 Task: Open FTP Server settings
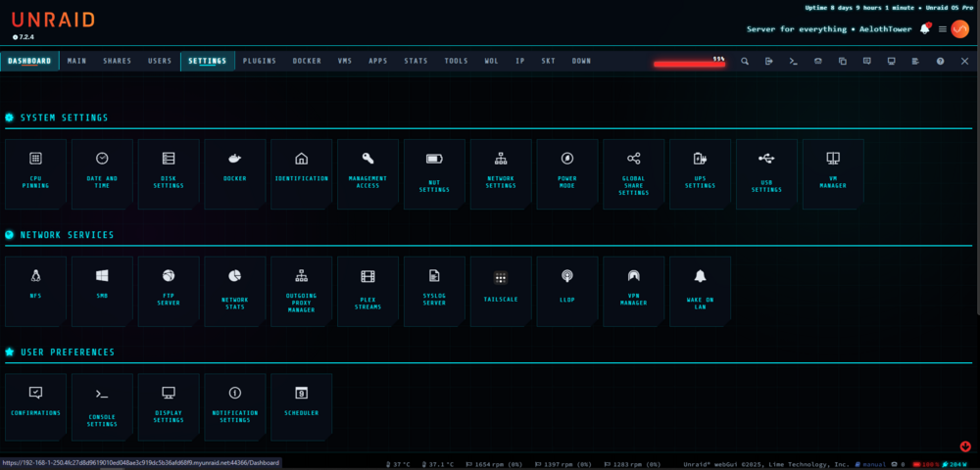click(x=169, y=292)
